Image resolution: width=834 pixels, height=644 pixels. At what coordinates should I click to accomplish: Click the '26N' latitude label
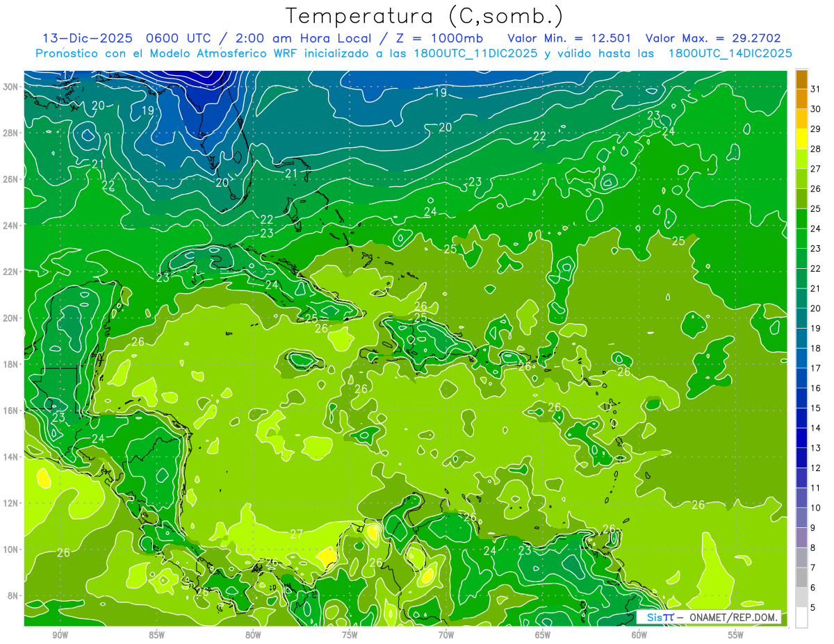click(x=10, y=179)
